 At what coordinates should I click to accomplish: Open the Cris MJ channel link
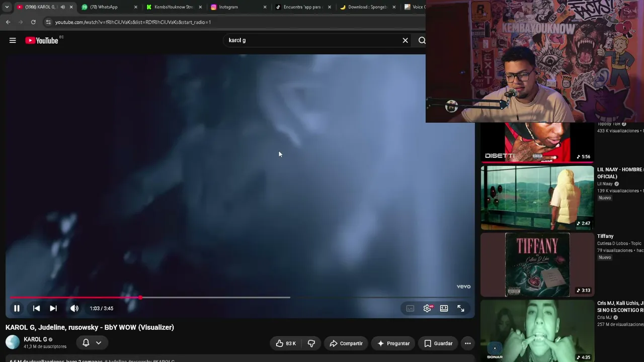604,318
